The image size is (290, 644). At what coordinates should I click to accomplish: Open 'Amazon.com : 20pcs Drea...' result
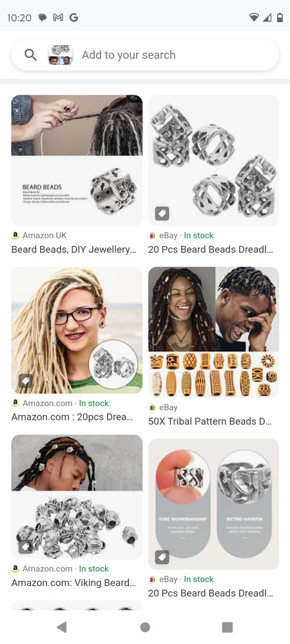coord(72,417)
